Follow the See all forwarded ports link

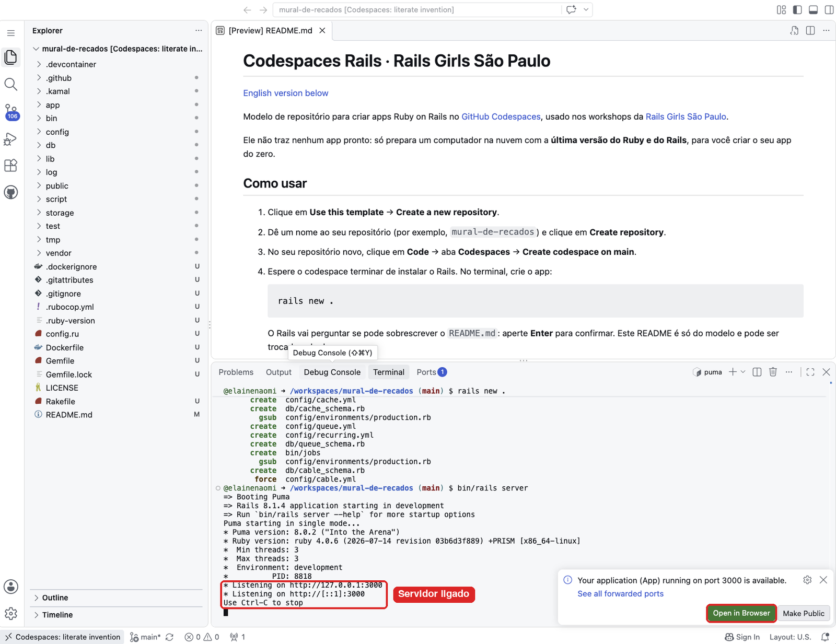click(621, 594)
